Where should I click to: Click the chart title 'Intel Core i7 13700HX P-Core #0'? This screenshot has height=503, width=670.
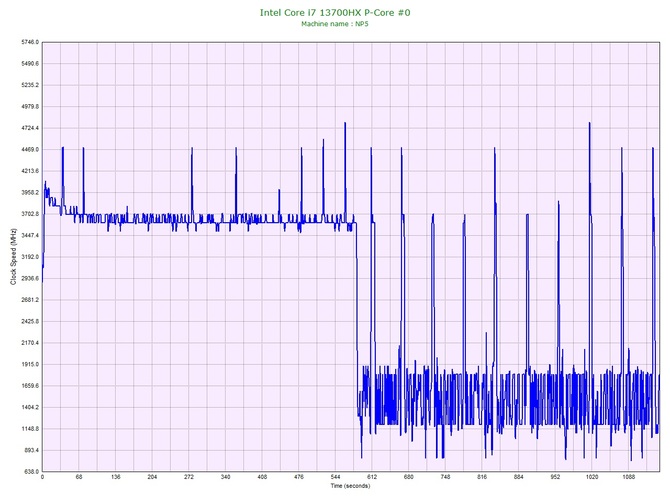(335, 12)
